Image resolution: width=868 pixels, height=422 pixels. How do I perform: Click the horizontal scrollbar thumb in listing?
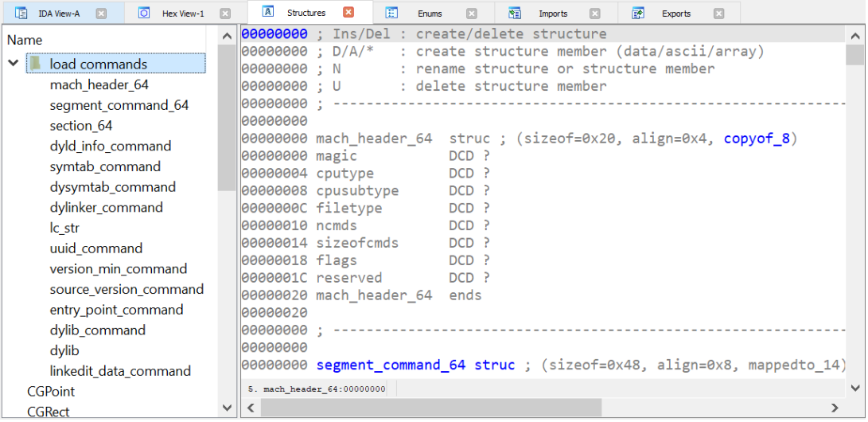(x=430, y=408)
